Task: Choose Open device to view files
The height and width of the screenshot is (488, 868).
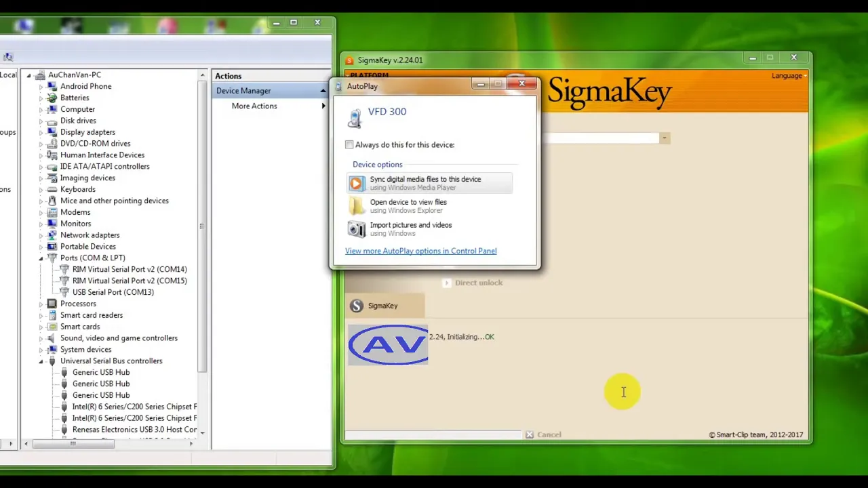Action: [x=429, y=206]
